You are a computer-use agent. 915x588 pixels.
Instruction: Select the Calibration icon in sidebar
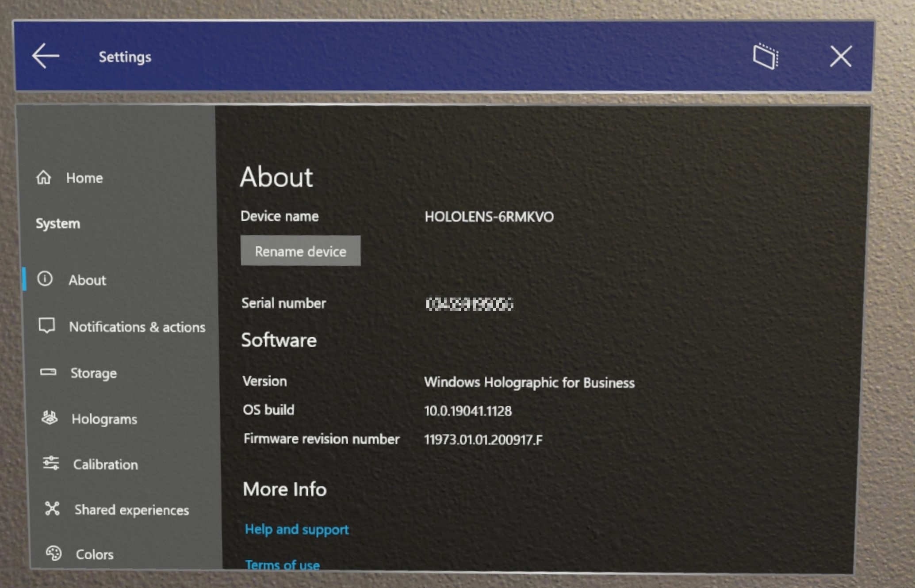(52, 464)
